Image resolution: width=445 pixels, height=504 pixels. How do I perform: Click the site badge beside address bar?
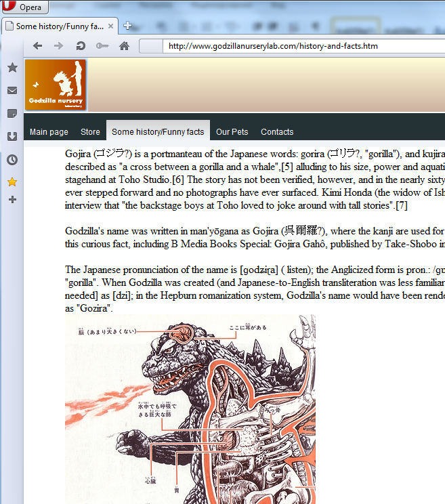coord(150,46)
